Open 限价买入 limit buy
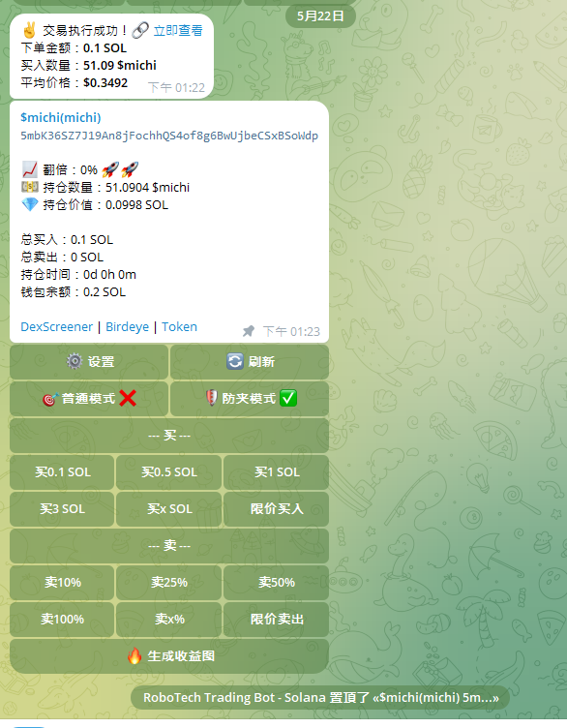The width and height of the screenshot is (567, 728). click(x=276, y=509)
